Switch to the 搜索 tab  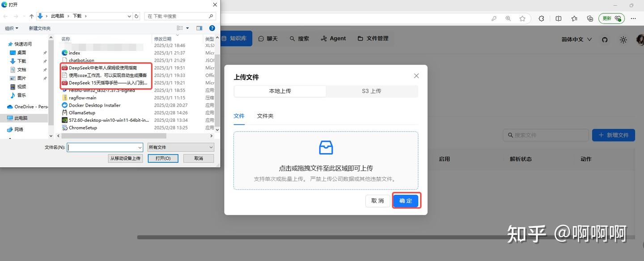tap(299, 39)
